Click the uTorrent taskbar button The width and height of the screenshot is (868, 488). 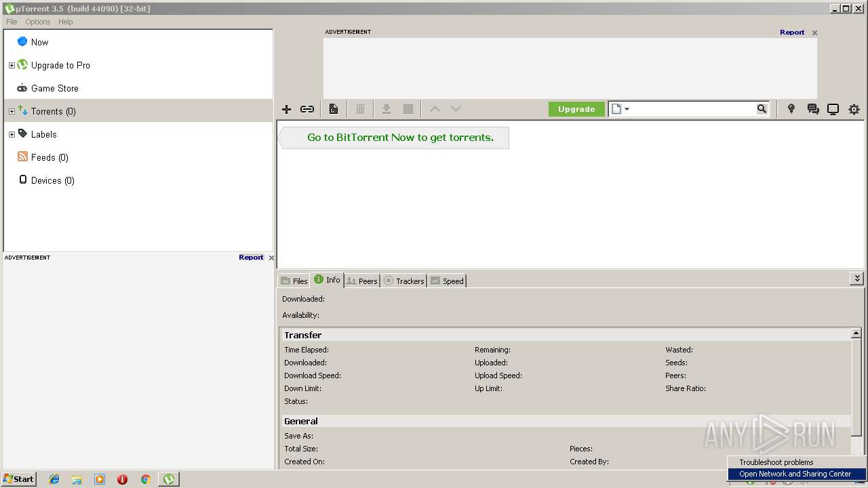click(168, 479)
